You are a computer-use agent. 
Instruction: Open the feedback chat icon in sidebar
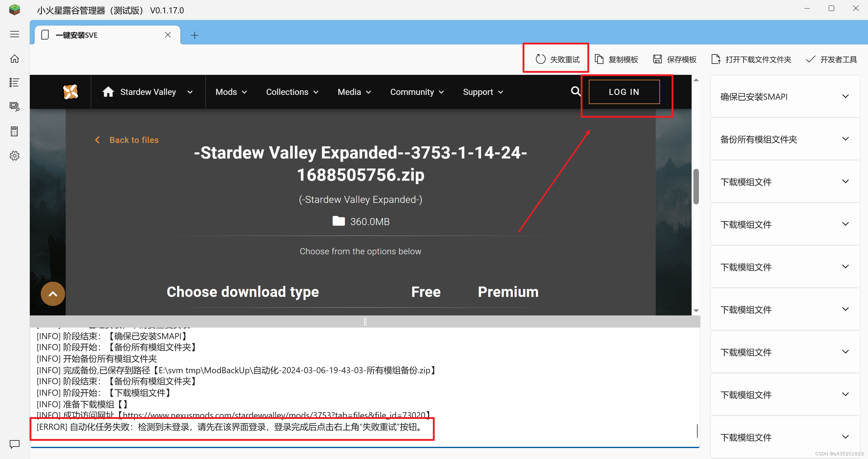(x=15, y=444)
